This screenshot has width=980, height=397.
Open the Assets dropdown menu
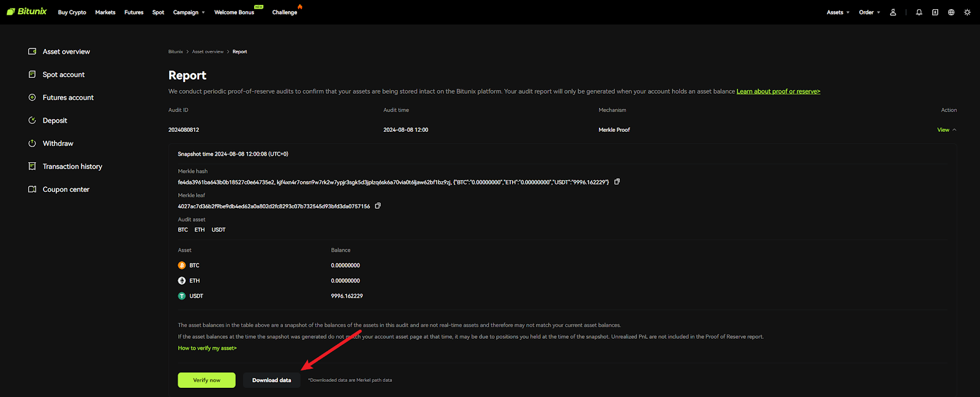click(838, 12)
